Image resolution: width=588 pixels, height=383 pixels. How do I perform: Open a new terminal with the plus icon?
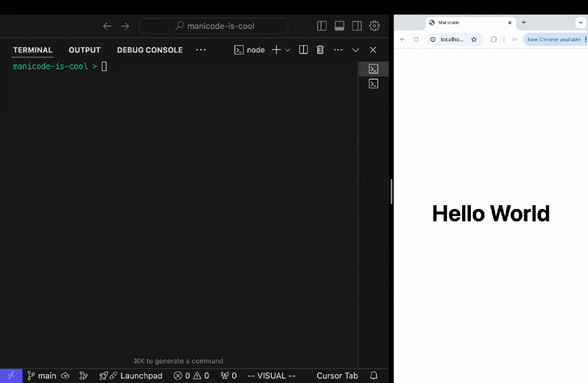[276, 50]
